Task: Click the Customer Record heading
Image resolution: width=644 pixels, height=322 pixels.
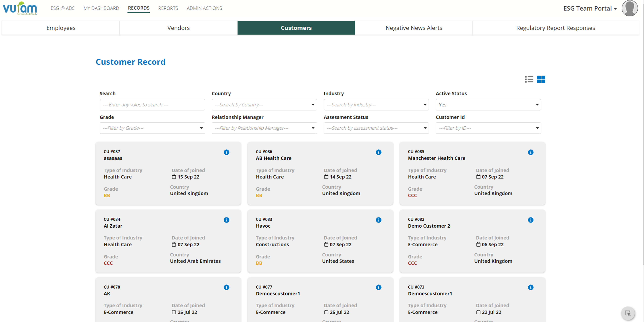Action: [x=130, y=62]
